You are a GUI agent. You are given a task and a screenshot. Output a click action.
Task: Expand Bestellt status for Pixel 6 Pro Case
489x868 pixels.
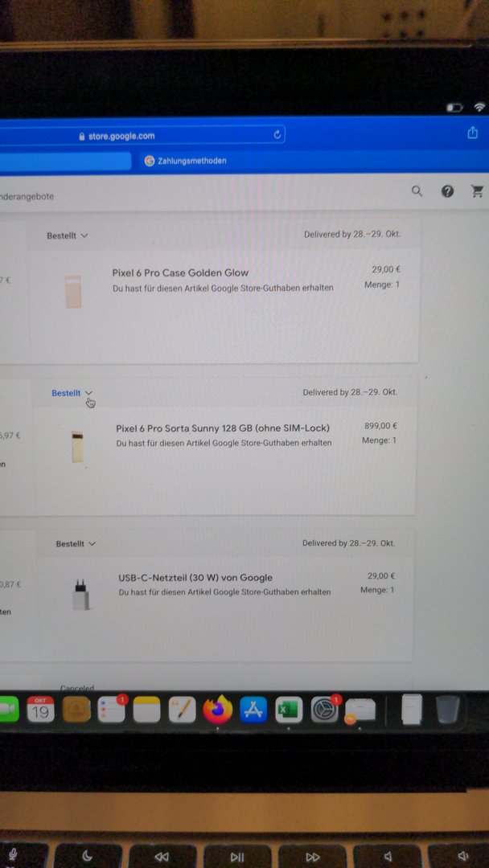coord(68,235)
